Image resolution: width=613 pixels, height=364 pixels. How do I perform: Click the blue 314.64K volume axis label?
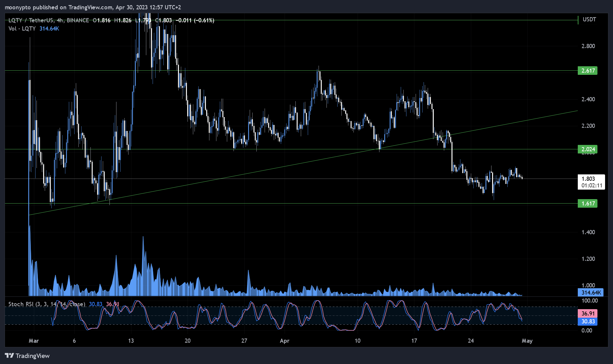591,293
